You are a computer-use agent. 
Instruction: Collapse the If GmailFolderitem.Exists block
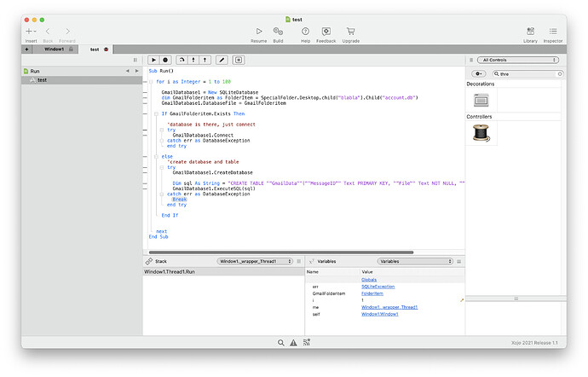click(157, 113)
